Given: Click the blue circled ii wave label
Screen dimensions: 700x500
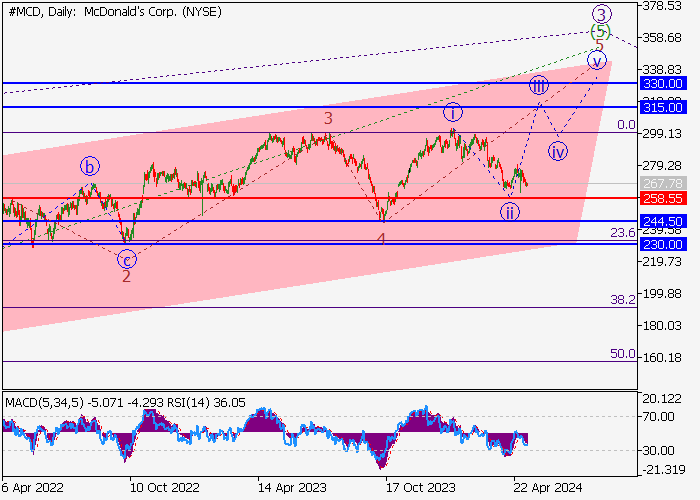Looking at the screenshot, I should [x=509, y=212].
